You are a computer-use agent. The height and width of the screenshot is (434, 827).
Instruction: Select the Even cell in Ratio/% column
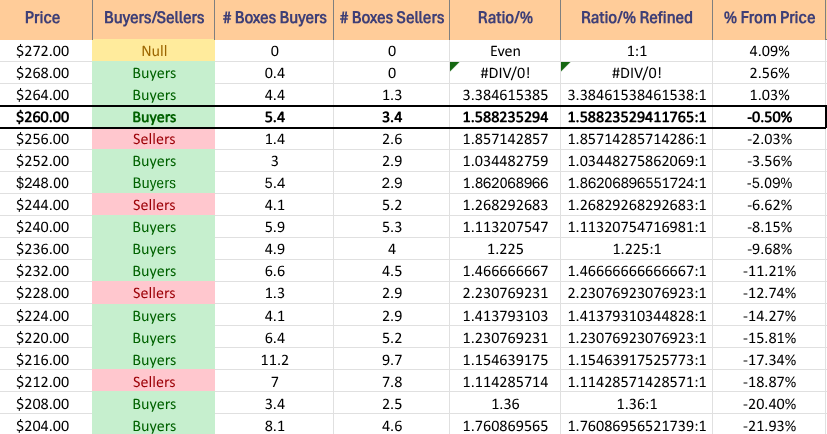[505, 50]
